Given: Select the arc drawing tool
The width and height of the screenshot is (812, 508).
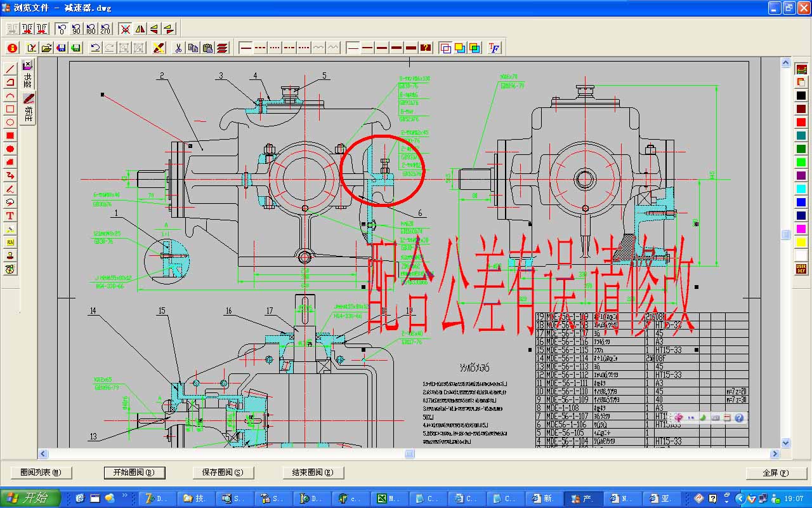Looking at the screenshot, I should [10, 95].
